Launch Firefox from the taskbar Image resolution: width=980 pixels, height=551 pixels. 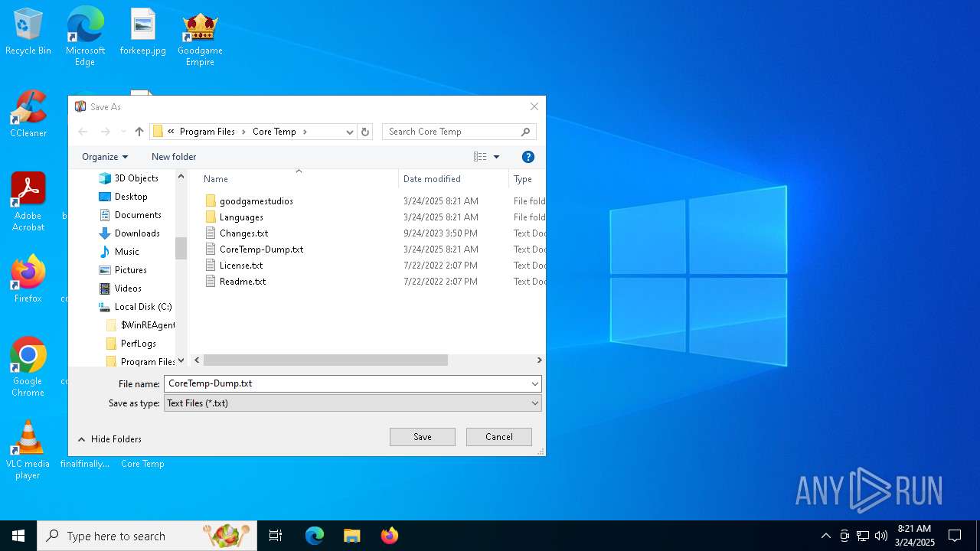coord(389,536)
